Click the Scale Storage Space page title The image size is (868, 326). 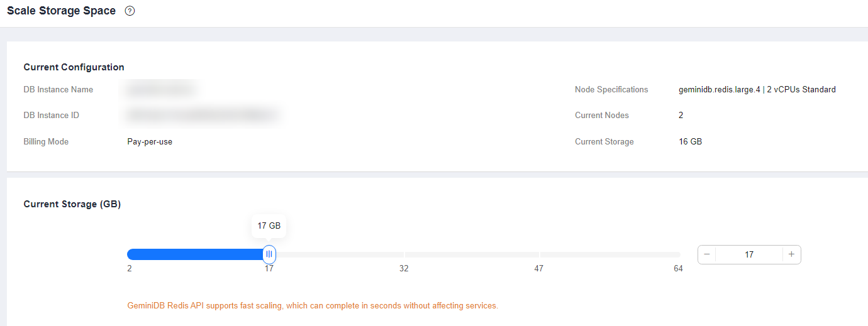pos(61,11)
